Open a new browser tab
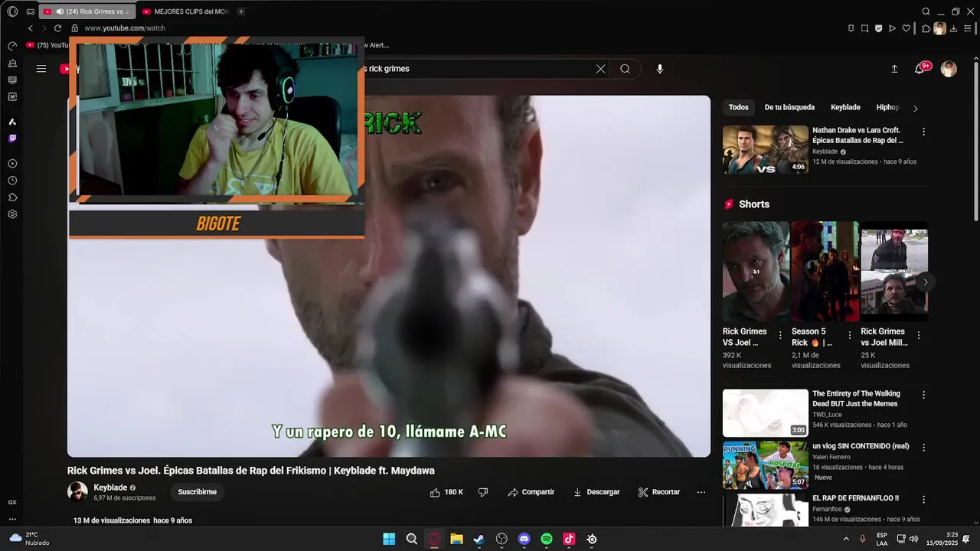 tap(241, 11)
